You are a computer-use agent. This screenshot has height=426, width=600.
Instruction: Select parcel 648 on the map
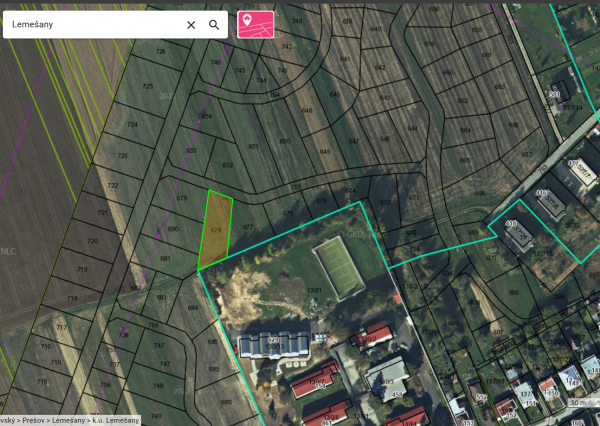coord(307,111)
